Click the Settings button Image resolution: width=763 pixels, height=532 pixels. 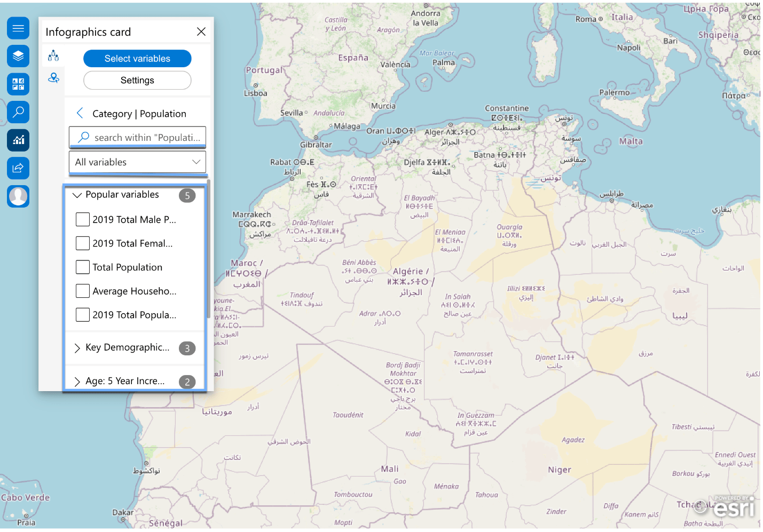point(137,81)
